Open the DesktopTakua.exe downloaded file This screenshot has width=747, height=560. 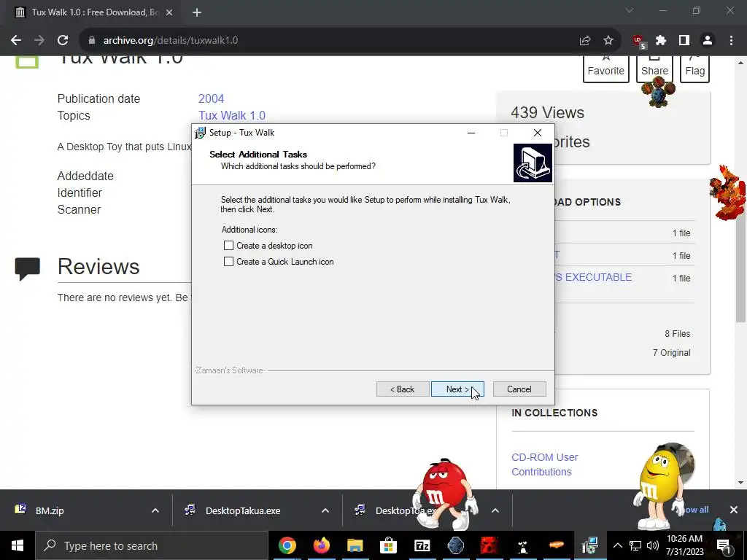(x=243, y=510)
